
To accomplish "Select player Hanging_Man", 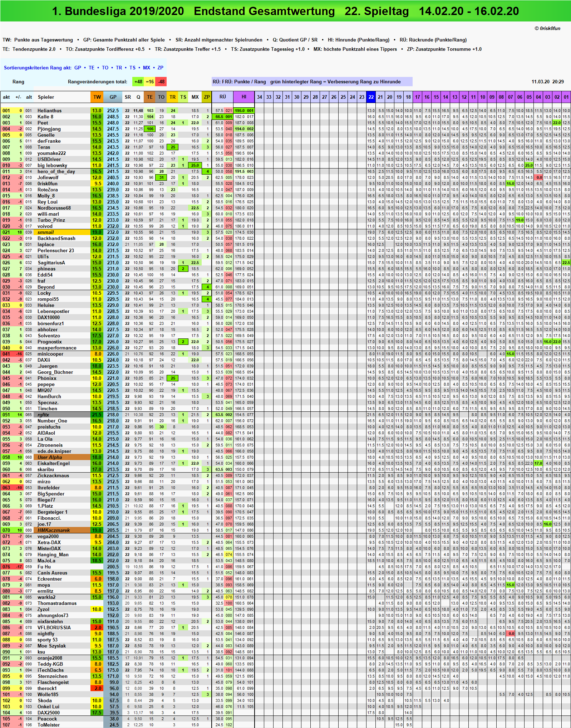I will coord(53,554).
